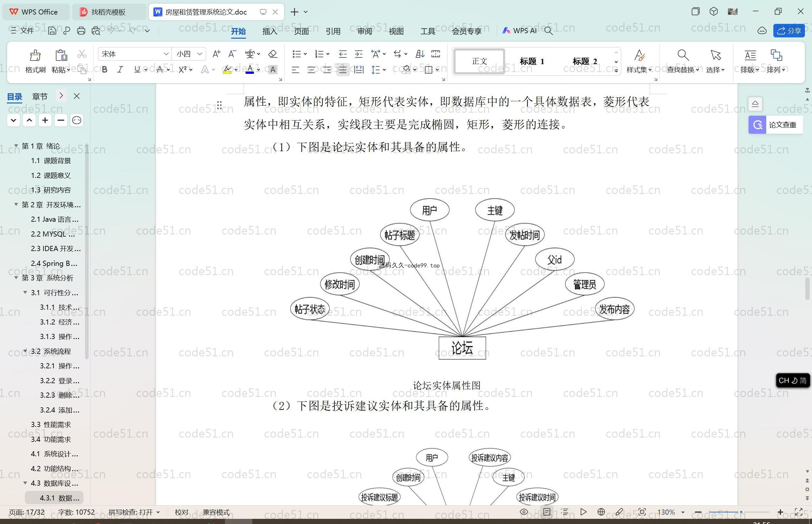Click the zoom slider handle
The image size is (812, 524).
(x=740, y=512)
